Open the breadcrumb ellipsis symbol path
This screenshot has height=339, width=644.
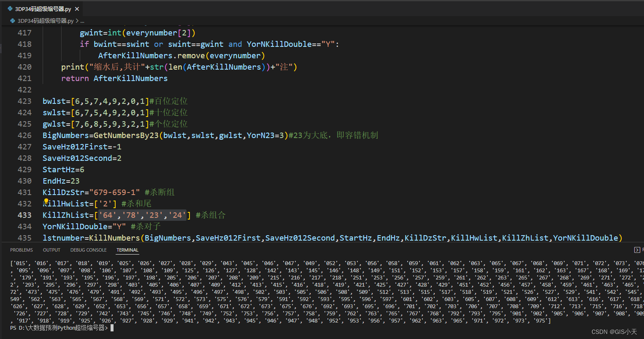pyautogui.click(x=82, y=21)
